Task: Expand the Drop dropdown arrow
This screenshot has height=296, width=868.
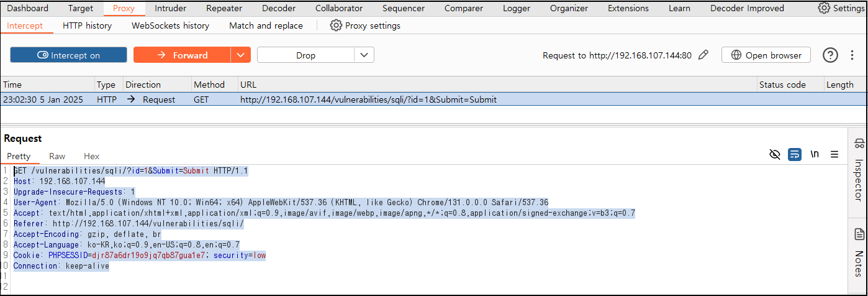Action: (364, 55)
